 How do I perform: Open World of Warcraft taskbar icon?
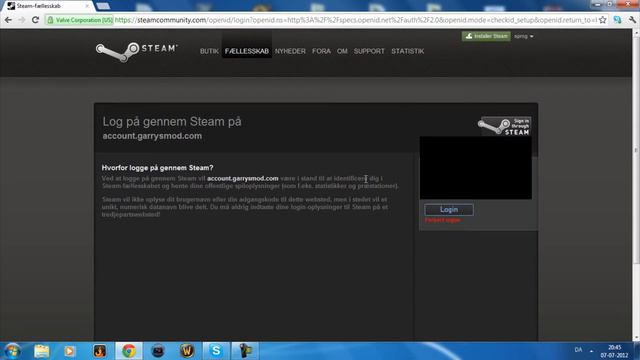point(187,351)
